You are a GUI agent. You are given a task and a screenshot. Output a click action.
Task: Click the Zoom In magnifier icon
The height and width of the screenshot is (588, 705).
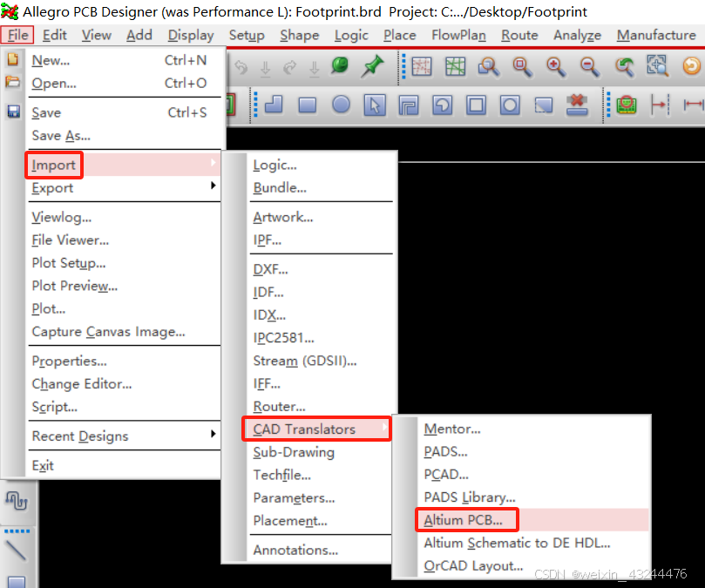click(x=556, y=66)
